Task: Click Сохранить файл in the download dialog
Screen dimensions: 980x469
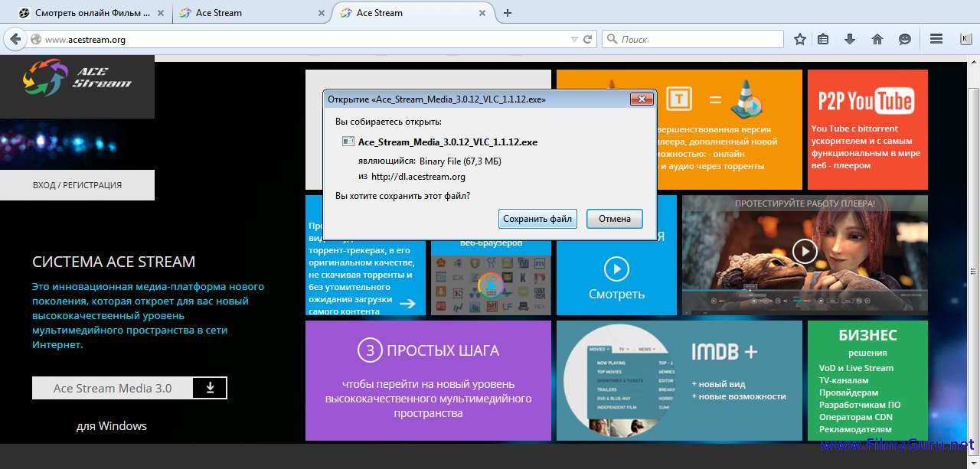Action: (x=537, y=219)
